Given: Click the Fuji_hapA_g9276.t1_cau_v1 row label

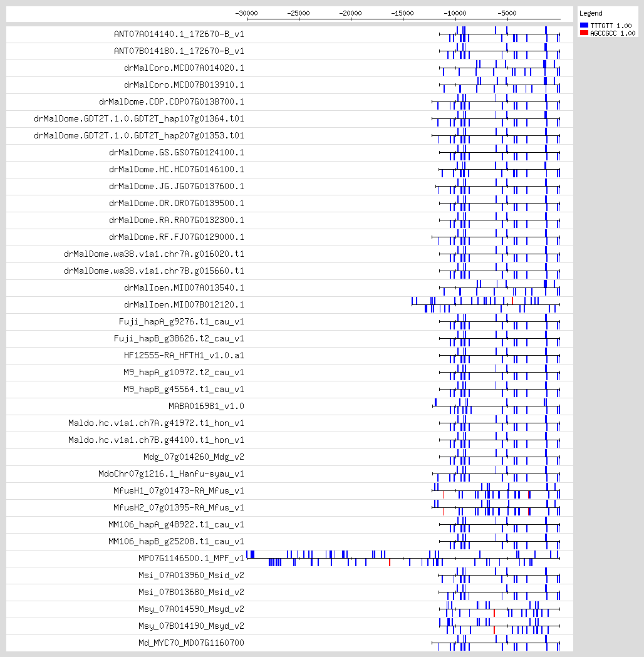Looking at the screenshot, I should [x=181, y=321].
